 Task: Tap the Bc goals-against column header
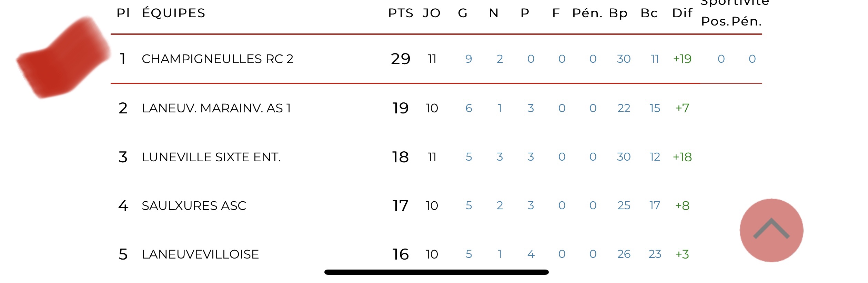tap(649, 13)
